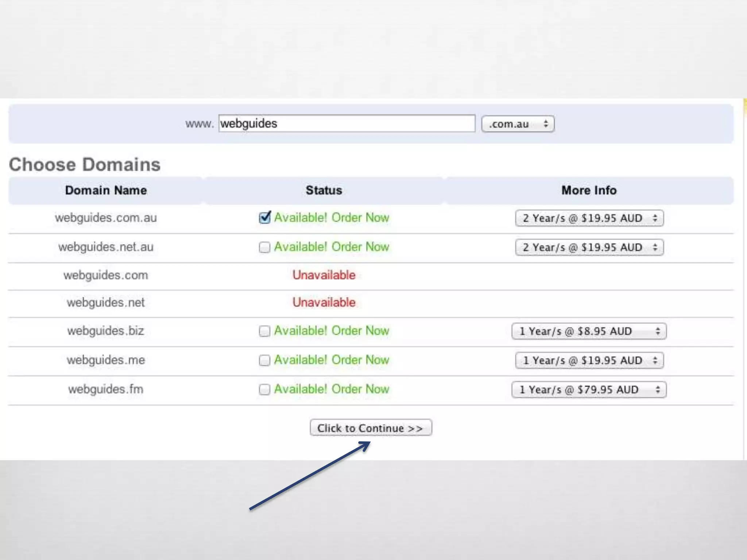This screenshot has width=747, height=560.
Task: Open webguides.me 1 Year price dropdown
Action: pyautogui.click(x=589, y=360)
